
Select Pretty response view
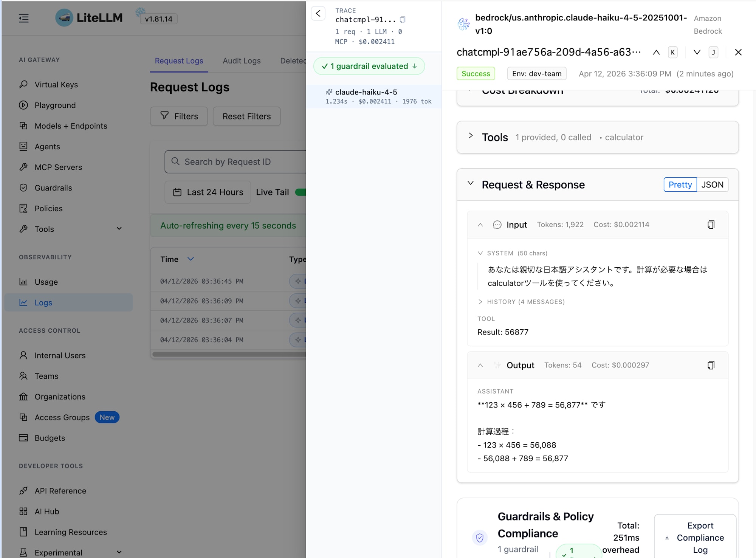[680, 185]
